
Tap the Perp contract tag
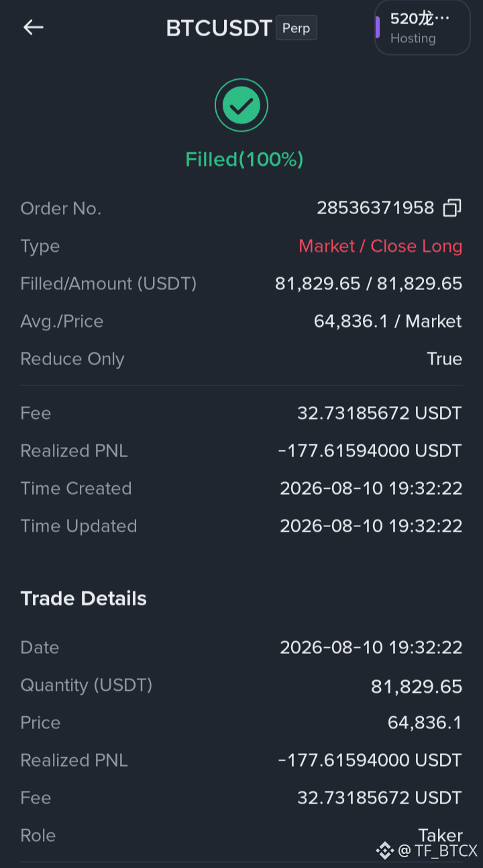[297, 28]
